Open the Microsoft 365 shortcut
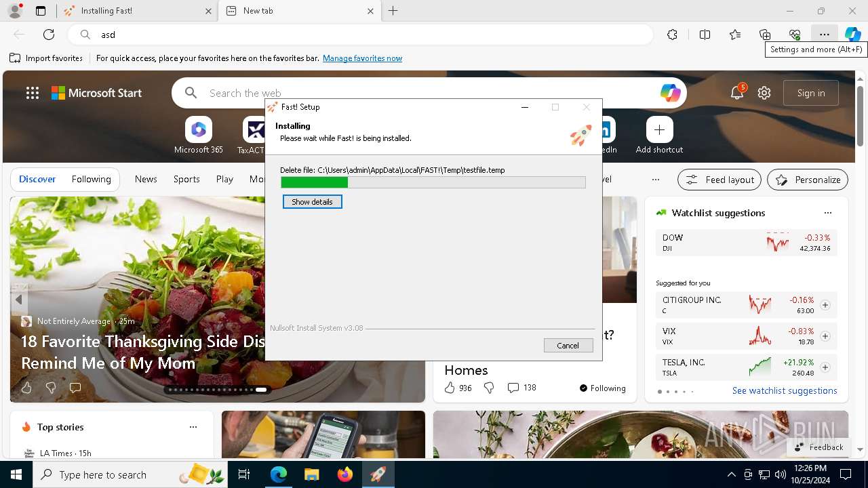The width and height of the screenshot is (868, 488). [x=198, y=136]
